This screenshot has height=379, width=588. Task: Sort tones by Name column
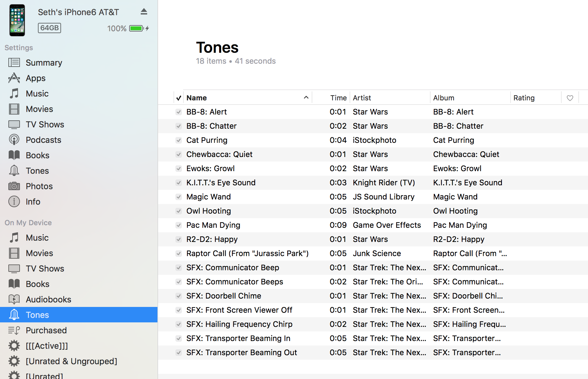(x=197, y=98)
